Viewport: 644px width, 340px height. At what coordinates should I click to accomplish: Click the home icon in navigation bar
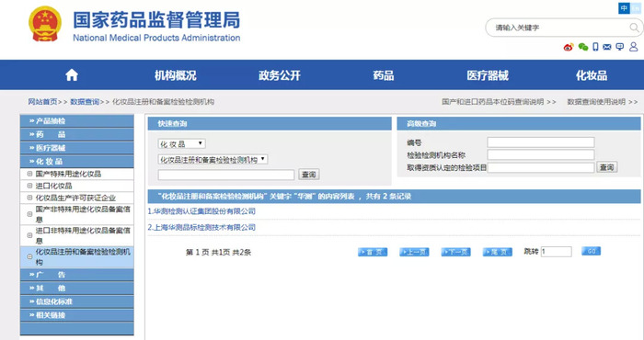(72, 75)
